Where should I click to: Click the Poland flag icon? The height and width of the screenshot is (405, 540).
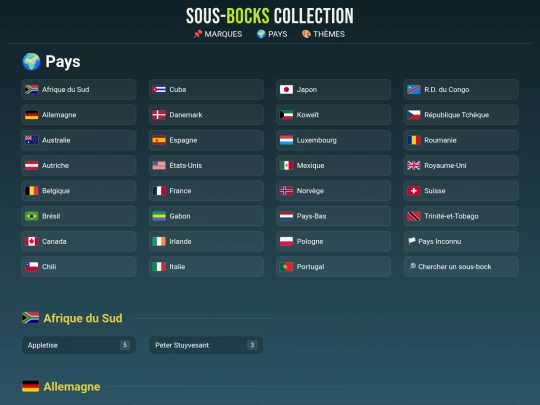(x=286, y=241)
